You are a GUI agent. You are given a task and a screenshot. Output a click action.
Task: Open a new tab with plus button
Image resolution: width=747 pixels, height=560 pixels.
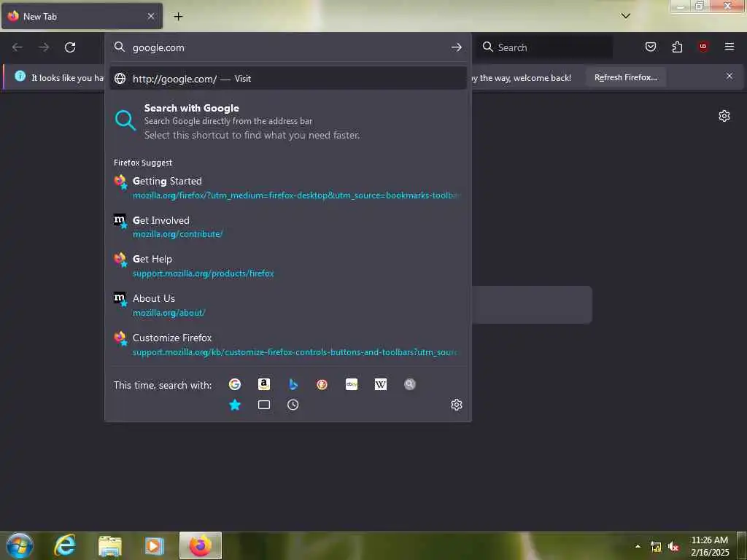point(178,16)
